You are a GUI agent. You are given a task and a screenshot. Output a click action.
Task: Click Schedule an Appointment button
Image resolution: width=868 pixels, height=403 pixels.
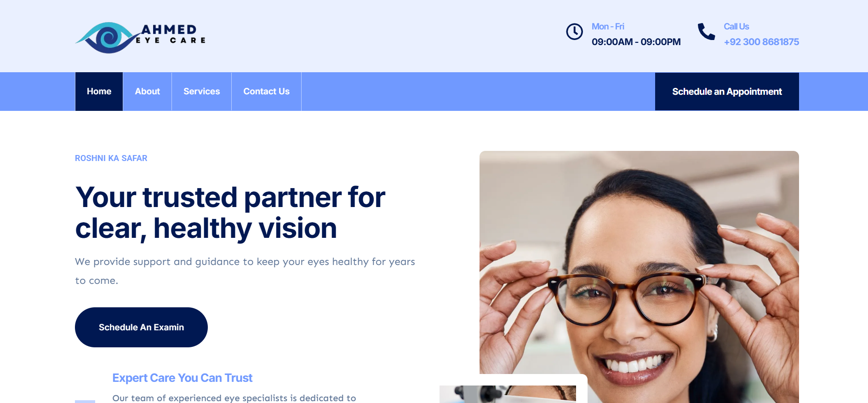727,92
